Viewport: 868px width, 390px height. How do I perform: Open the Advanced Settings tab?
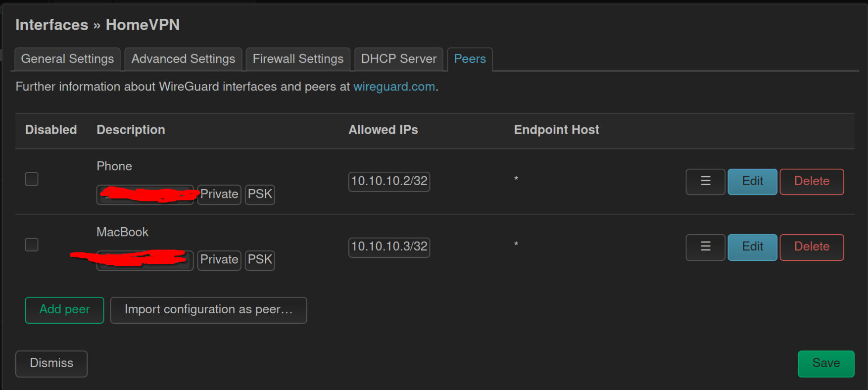click(x=183, y=59)
